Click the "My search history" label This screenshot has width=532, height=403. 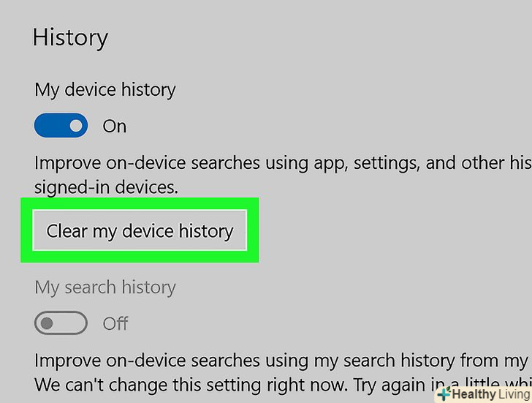tap(105, 287)
